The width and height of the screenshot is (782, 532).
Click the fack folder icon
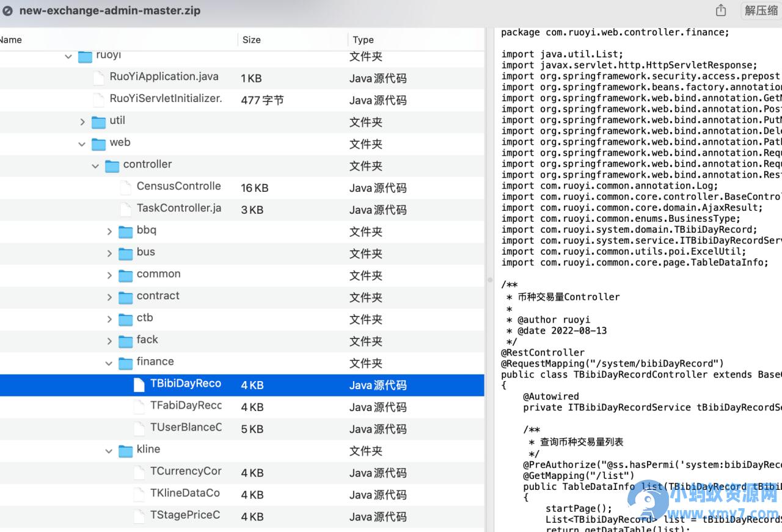point(125,341)
